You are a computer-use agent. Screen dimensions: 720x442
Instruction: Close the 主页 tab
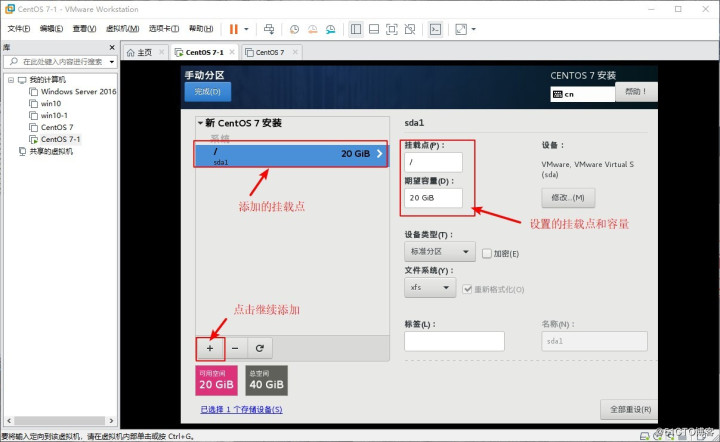[x=162, y=52]
